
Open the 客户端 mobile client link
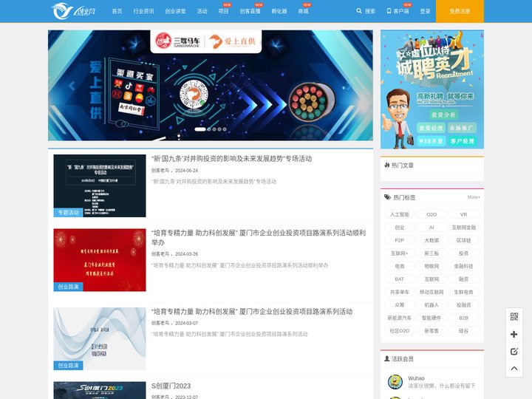pyautogui.click(x=398, y=11)
